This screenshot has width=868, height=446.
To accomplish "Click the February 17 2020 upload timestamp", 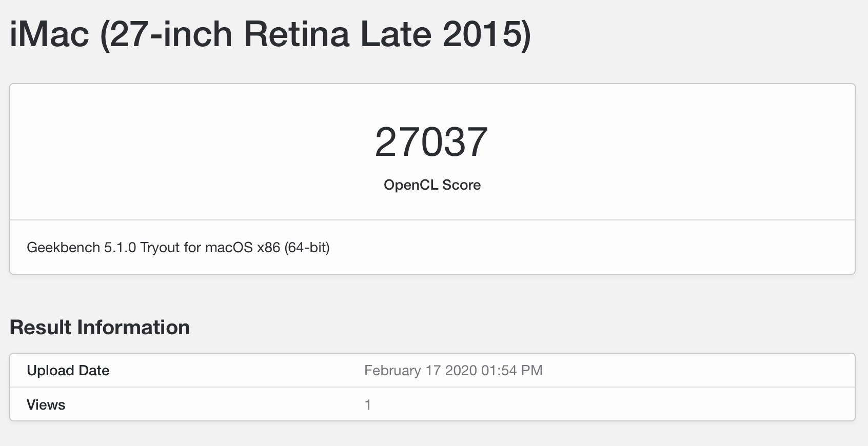I will (453, 371).
